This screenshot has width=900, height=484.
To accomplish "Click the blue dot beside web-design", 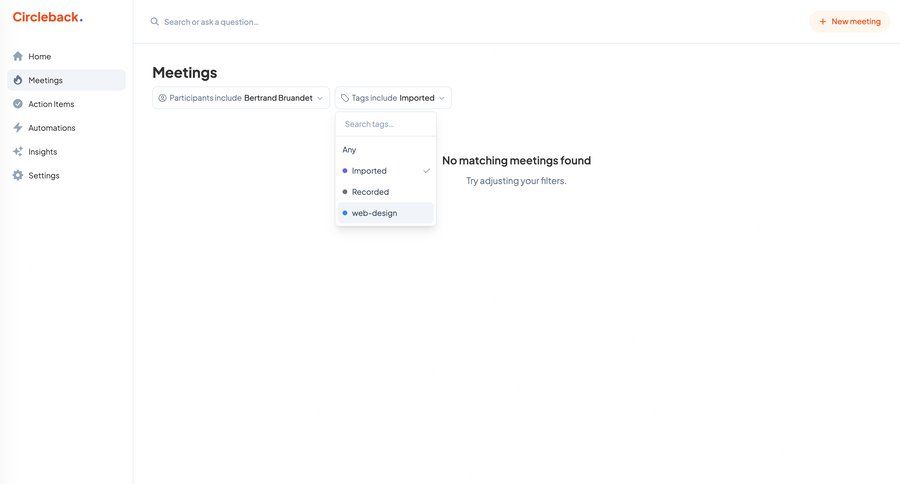I will 345,213.
